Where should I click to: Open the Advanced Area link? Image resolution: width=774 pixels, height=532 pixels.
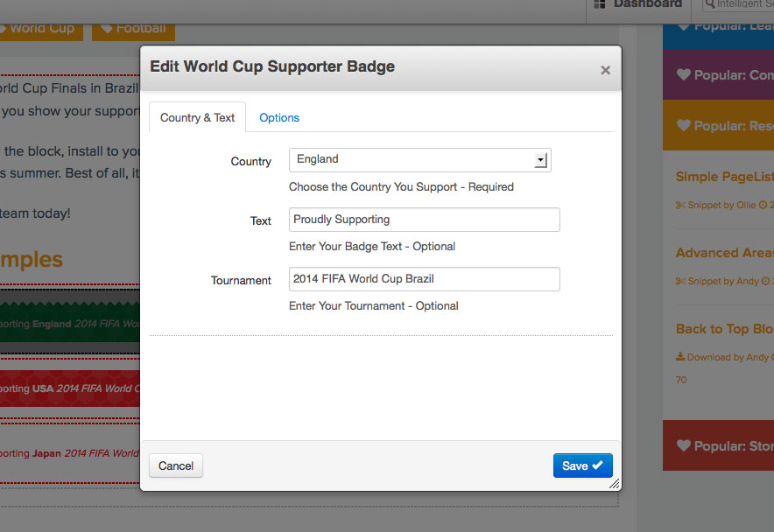(725, 253)
